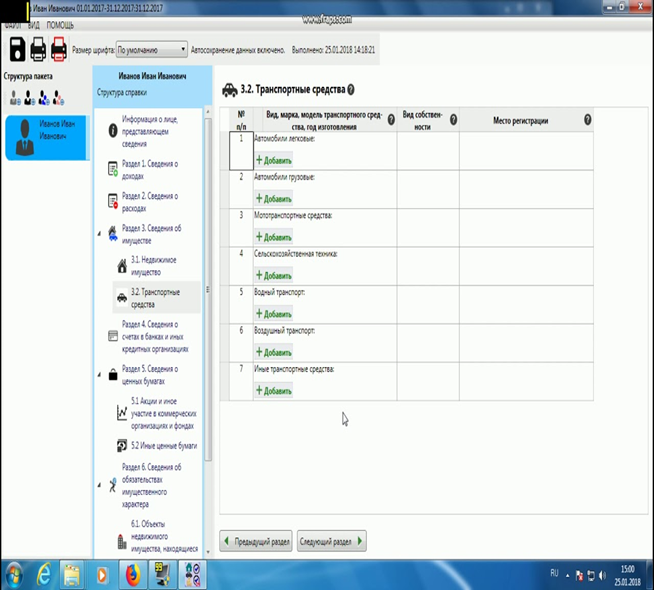654x590 pixels.
Task: Click the red printer icon
Action: coord(59,49)
